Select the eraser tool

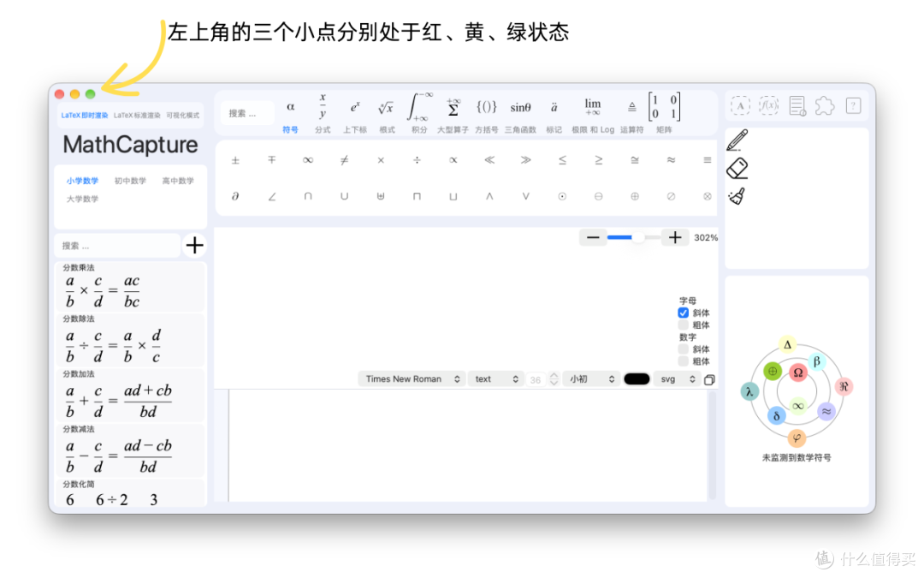pyautogui.click(x=737, y=168)
